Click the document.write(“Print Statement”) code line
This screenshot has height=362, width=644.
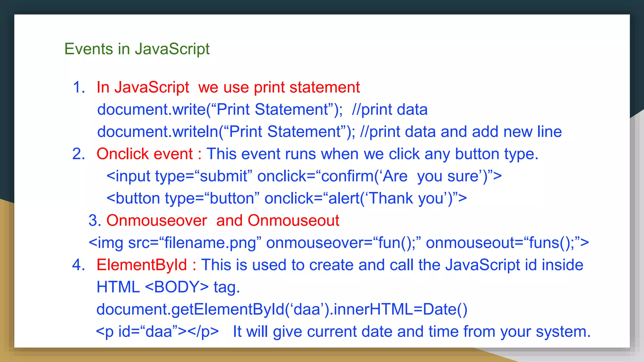coord(262,110)
